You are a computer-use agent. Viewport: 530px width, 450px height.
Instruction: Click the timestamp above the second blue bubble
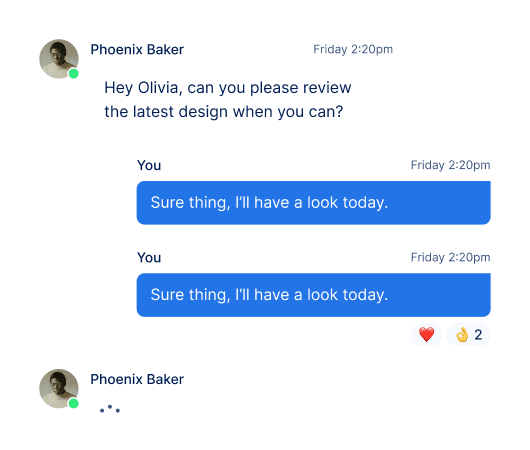pyautogui.click(x=450, y=258)
